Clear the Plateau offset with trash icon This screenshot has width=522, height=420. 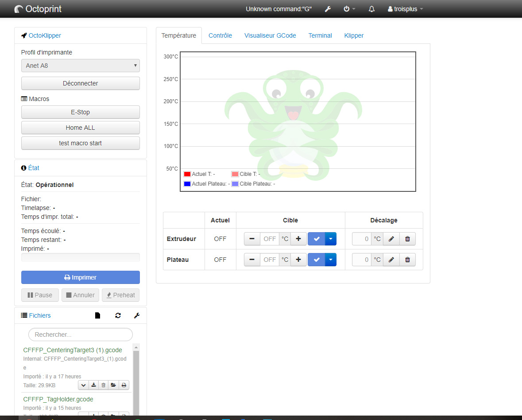(407, 260)
